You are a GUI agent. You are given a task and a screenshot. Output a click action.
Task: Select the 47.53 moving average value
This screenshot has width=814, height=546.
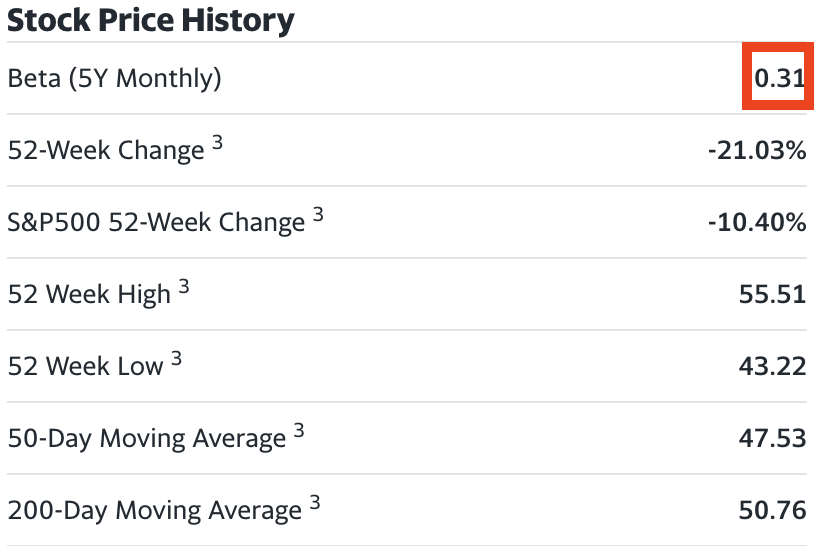(772, 438)
